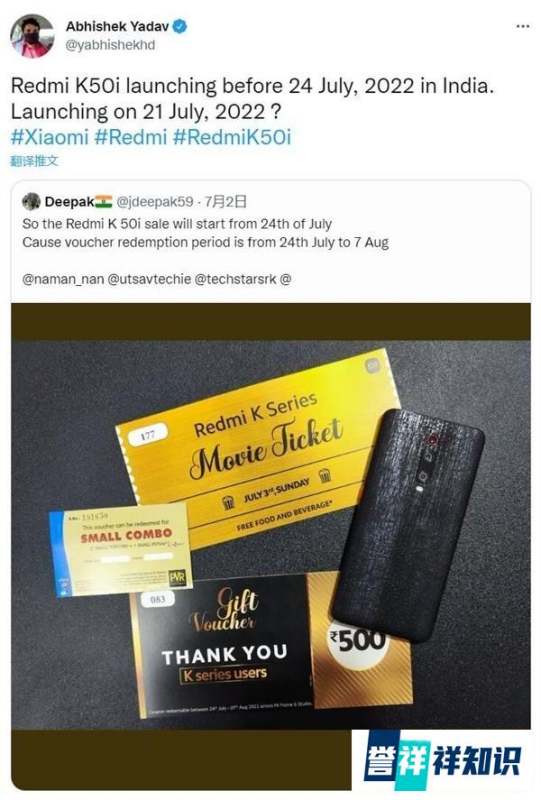Open the three-dot more options menu
Viewport: 541px width, 800px height.
523,26
